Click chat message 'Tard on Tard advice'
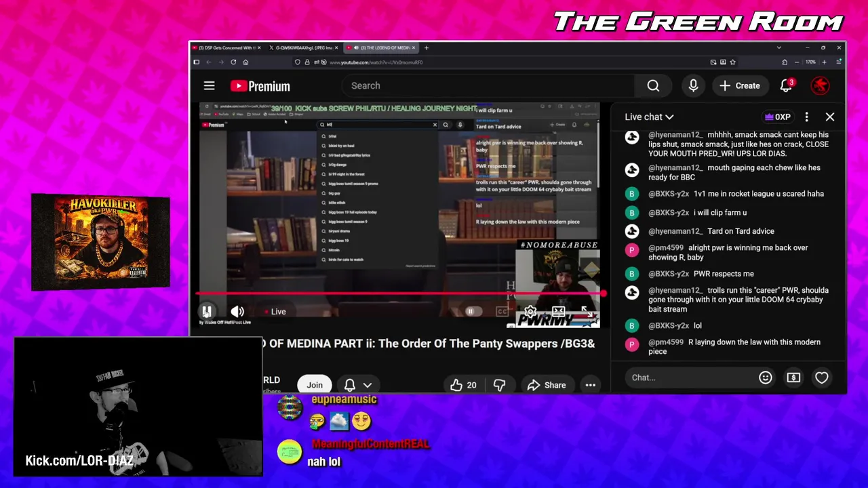The width and height of the screenshot is (868, 488). [741, 231]
